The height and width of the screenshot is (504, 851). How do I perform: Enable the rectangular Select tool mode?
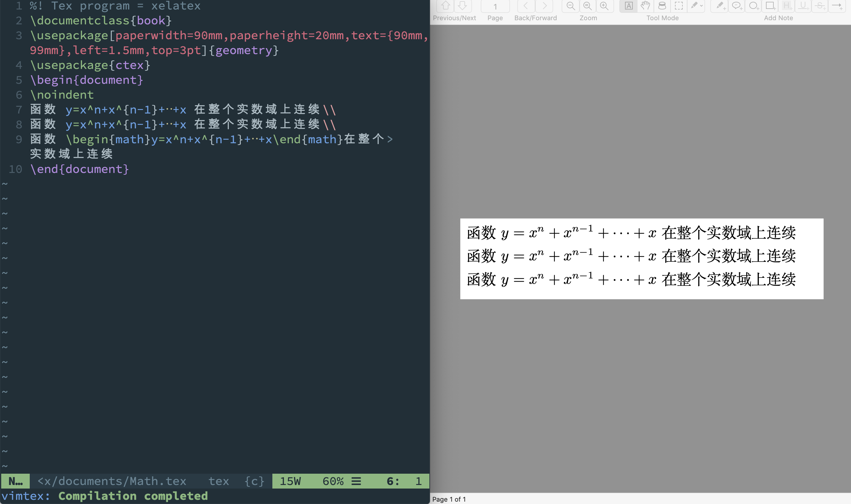(679, 6)
